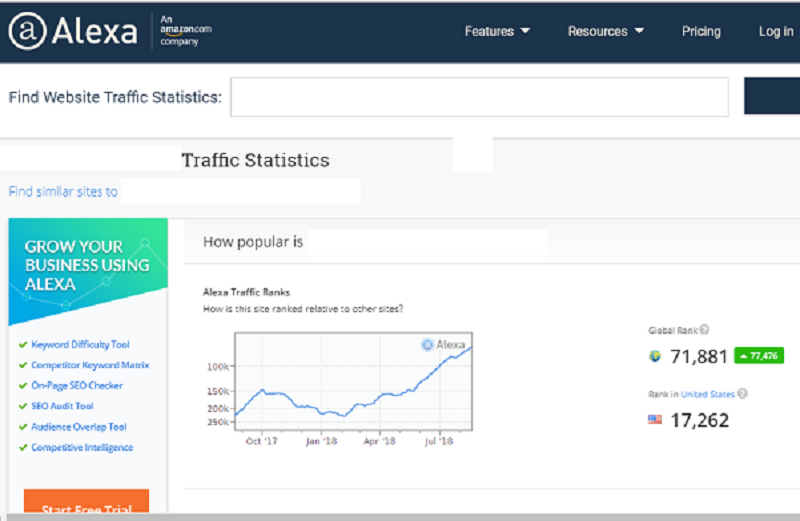Click the globe icon beside 71,881

pos(655,356)
